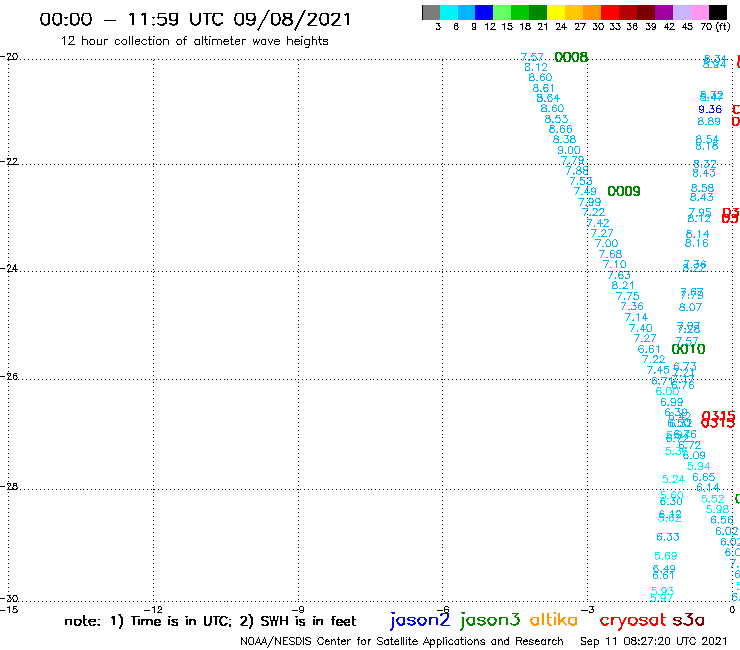Image resolution: width=740 pixels, height=650 pixels.
Task: Click the 5.24 wave height value
Action: (x=673, y=480)
